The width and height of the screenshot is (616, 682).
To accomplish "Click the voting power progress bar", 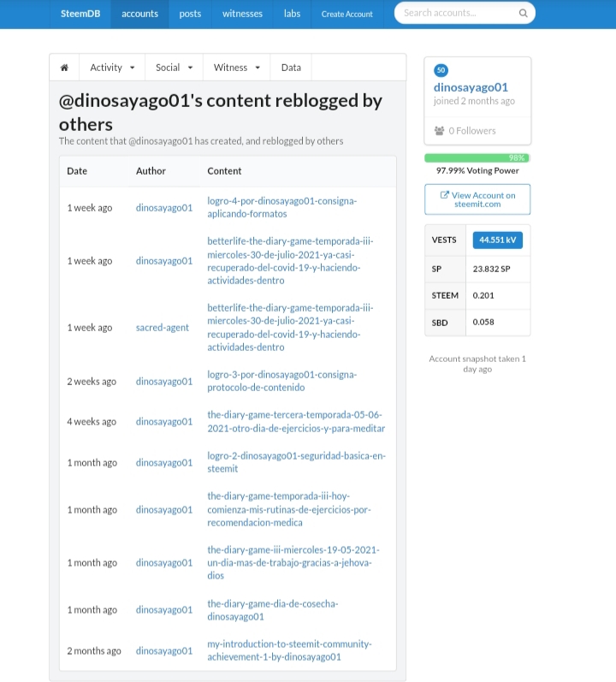I will [x=477, y=158].
